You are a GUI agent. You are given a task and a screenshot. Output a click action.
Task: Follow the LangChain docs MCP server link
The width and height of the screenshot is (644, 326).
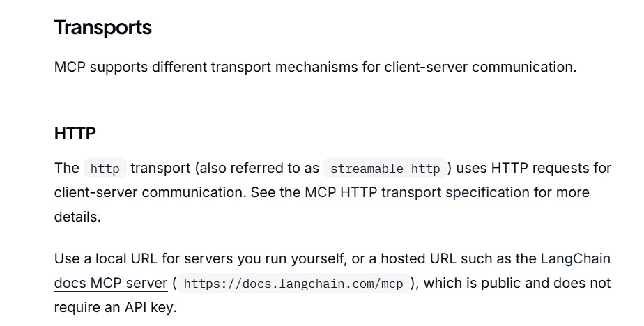(575, 258)
